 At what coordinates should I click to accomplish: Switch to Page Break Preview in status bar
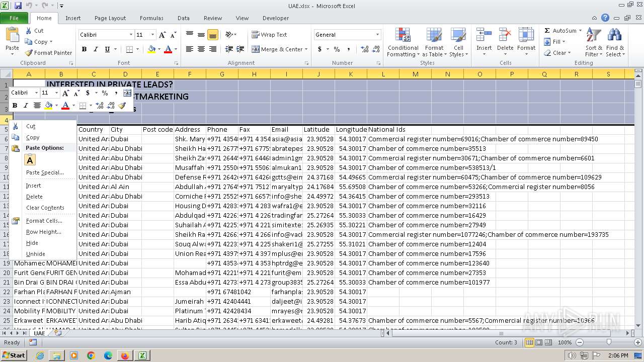click(548, 342)
